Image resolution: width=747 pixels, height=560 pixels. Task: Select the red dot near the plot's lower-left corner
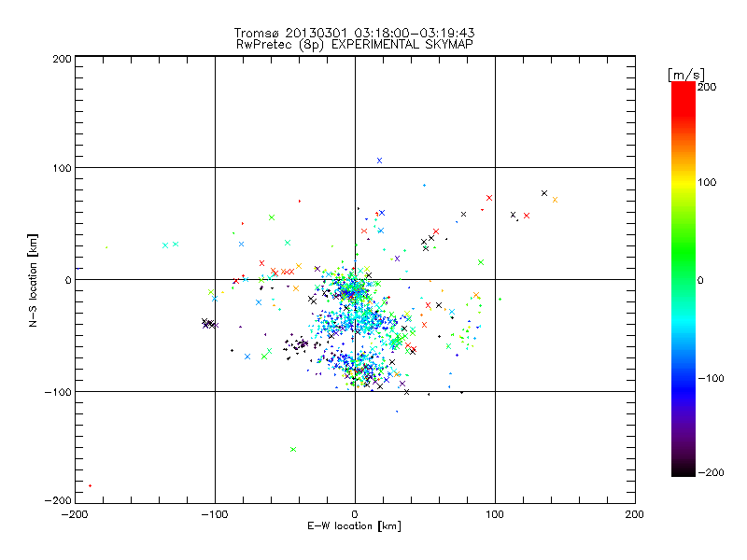click(x=90, y=485)
